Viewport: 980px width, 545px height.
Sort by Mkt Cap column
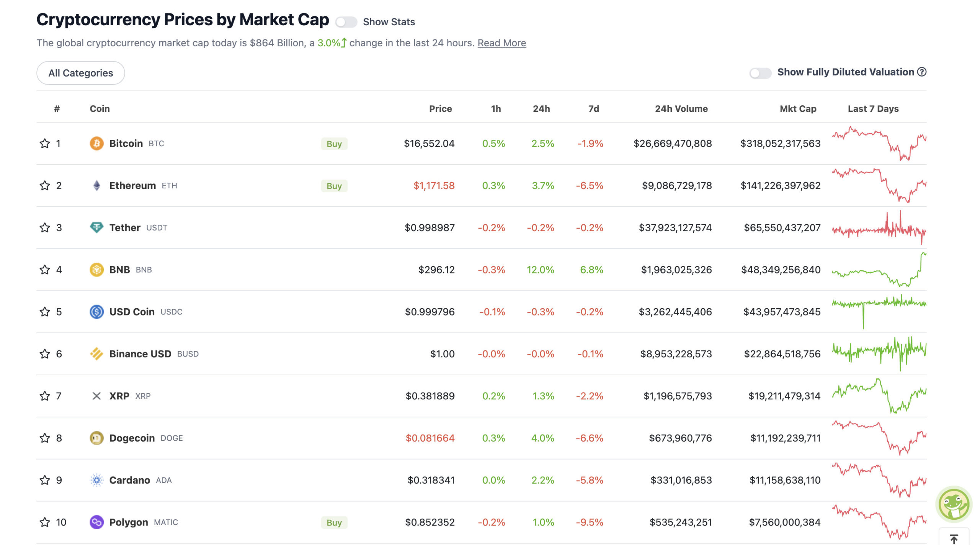798,109
